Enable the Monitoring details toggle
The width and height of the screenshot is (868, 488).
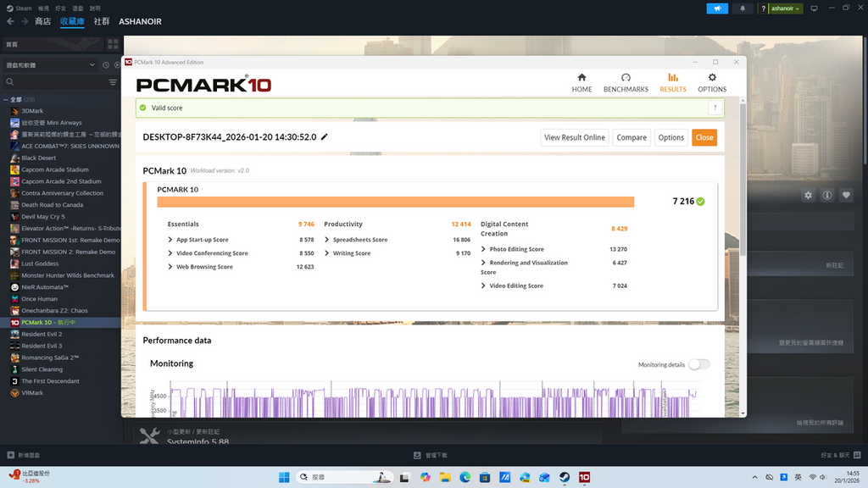coord(698,363)
